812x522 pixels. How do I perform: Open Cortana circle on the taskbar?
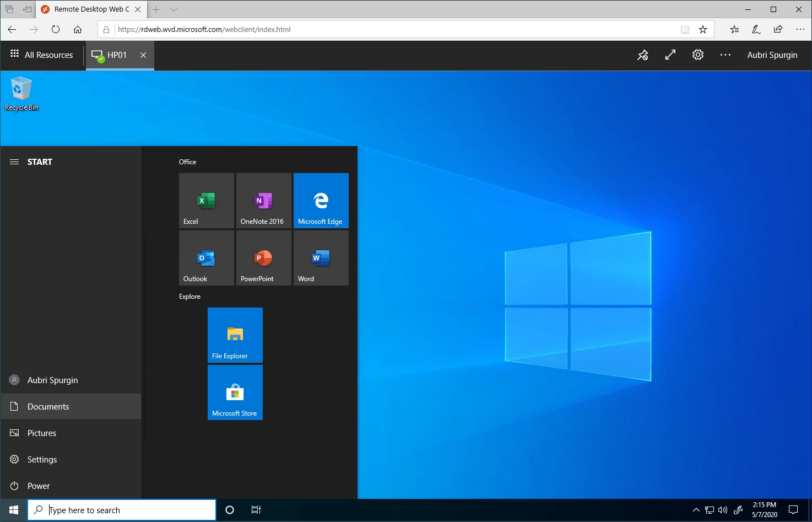point(230,510)
